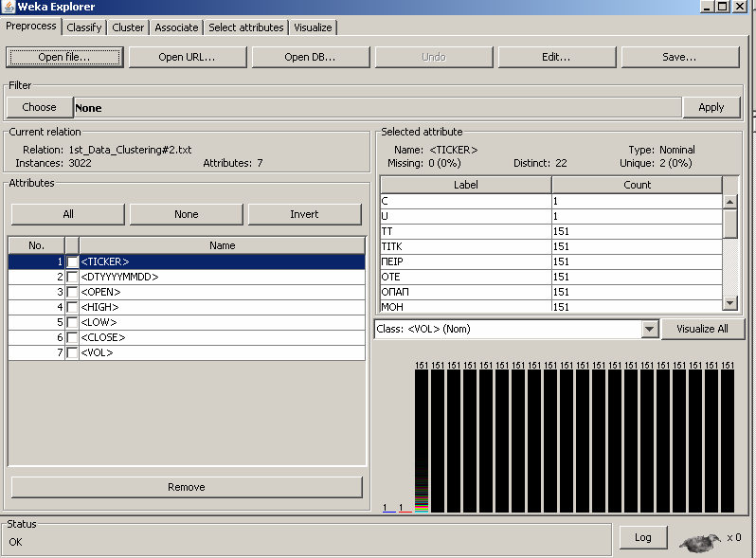The width and height of the screenshot is (756, 558).
Task: Enable the <OPEN> attribute checkbox
Action: pyautogui.click(x=72, y=292)
